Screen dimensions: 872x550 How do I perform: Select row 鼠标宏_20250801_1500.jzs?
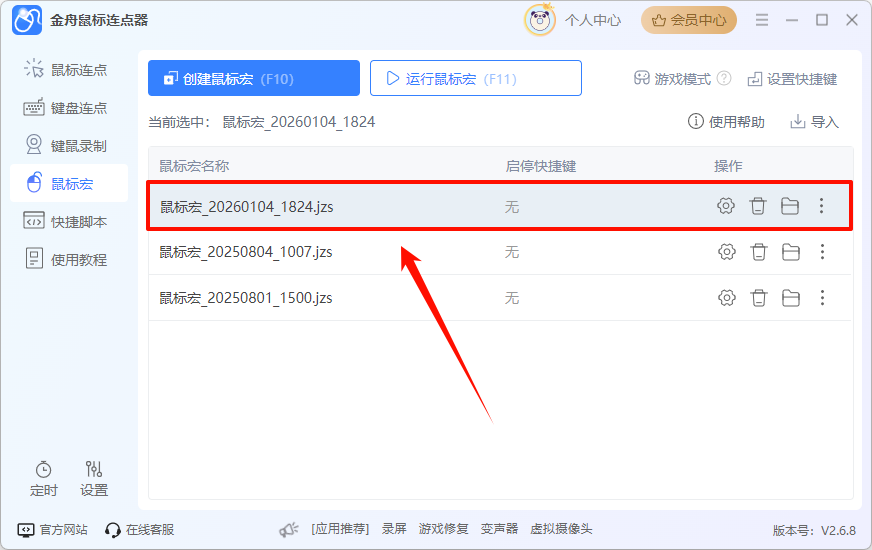click(499, 298)
